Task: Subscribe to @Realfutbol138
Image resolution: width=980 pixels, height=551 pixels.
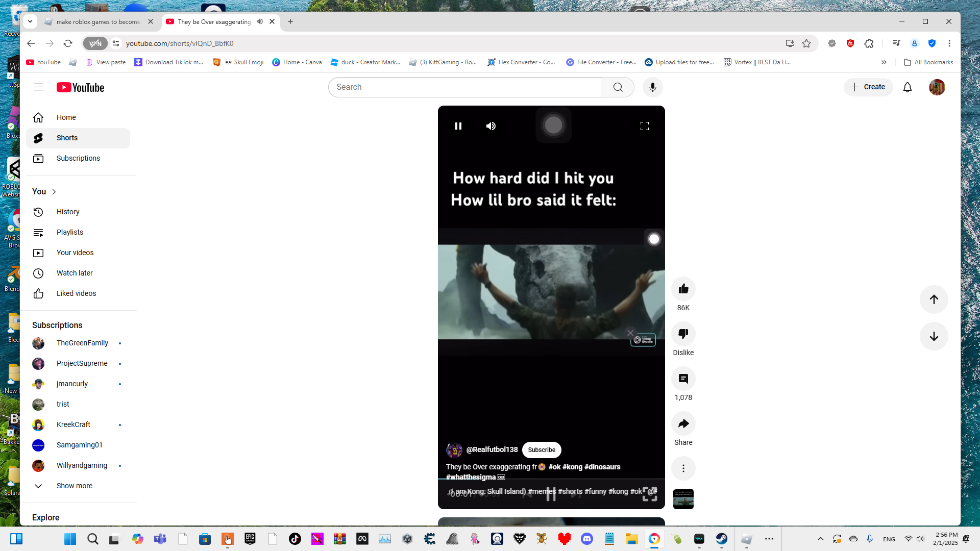Action: [541, 450]
